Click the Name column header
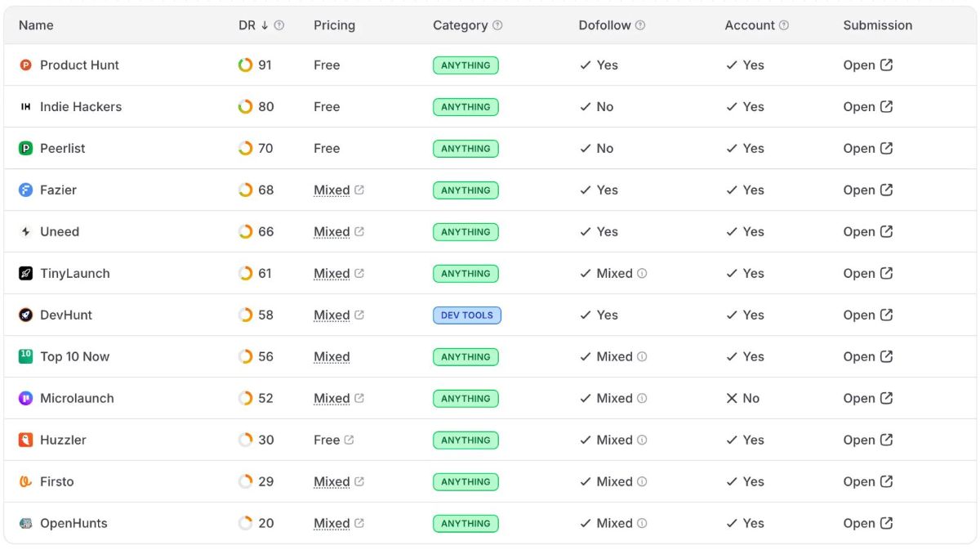This screenshot has height=550, width=980. pos(36,25)
